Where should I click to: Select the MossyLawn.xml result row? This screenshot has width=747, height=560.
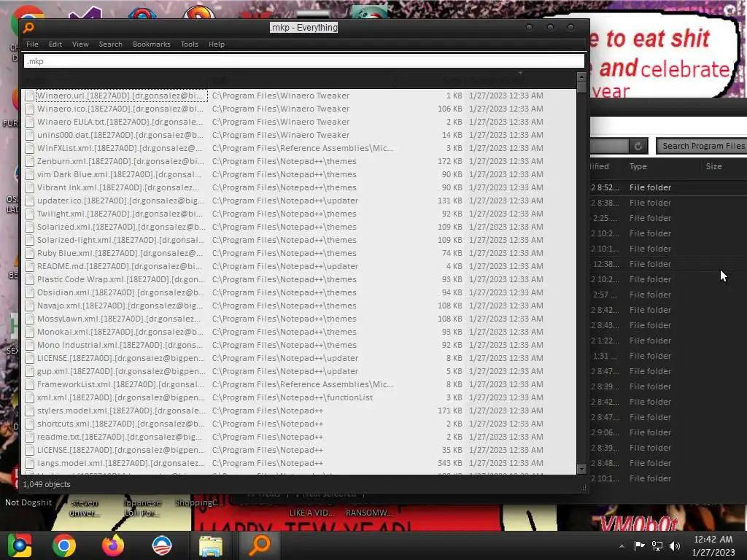pyautogui.click(x=299, y=319)
